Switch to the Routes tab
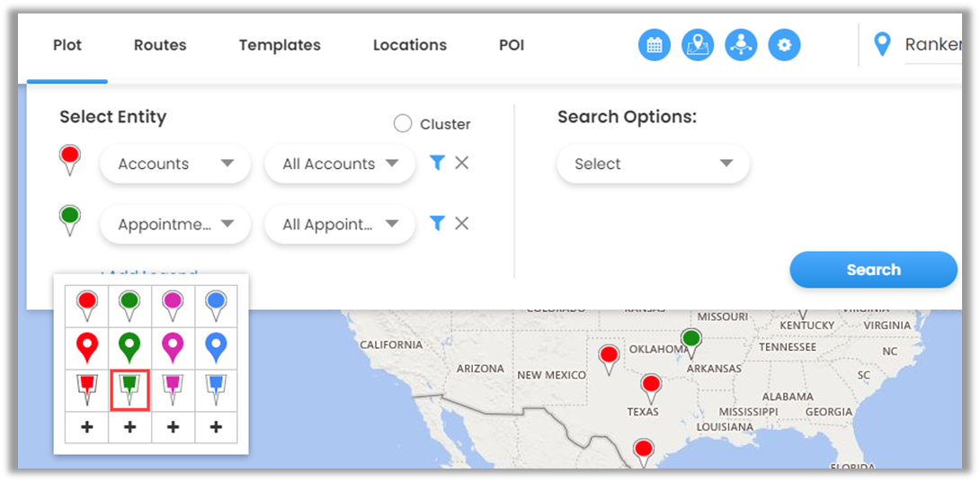This screenshot has height=482, width=980. coord(160,45)
